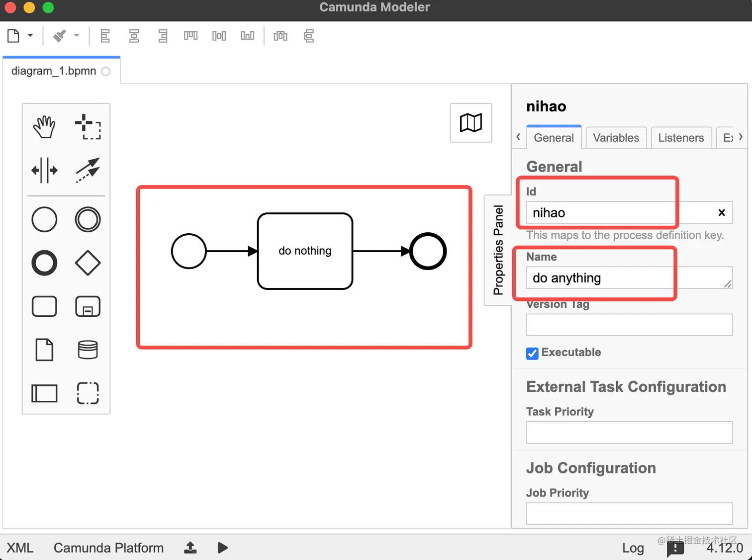
Task: Create a data object reference from palette
Action: (x=44, y=350)
